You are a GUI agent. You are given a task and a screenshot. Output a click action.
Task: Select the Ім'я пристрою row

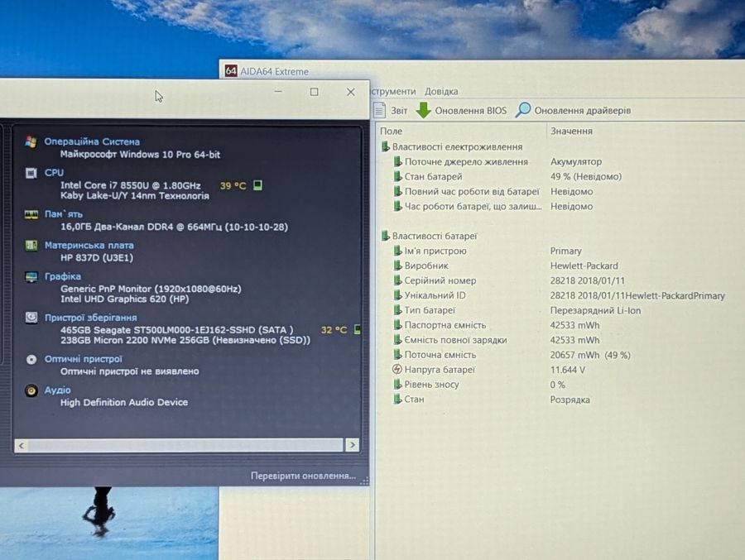[x=560, y=251]
